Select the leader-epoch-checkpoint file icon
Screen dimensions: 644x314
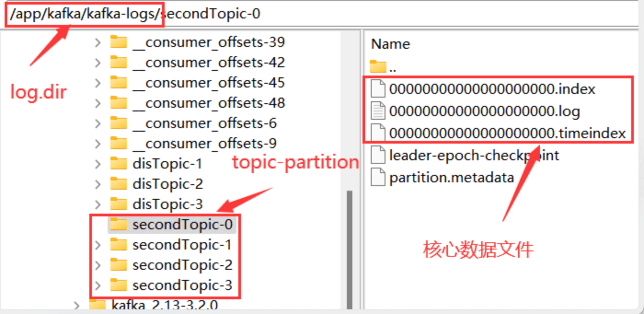378,155
